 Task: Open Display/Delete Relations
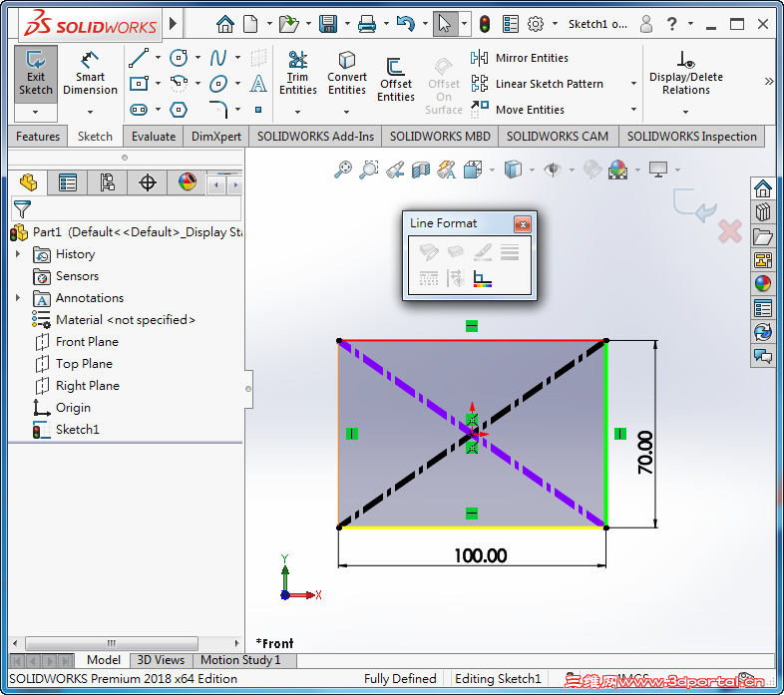685,73
